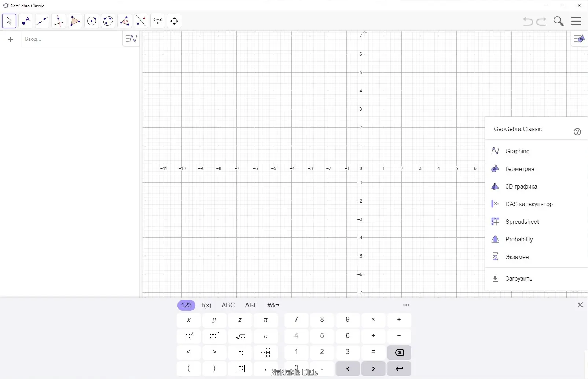Image resolution: width=588 pixels, height=379 pixels.
Task: Tap the mixed number template key
Action: point(266,352)
